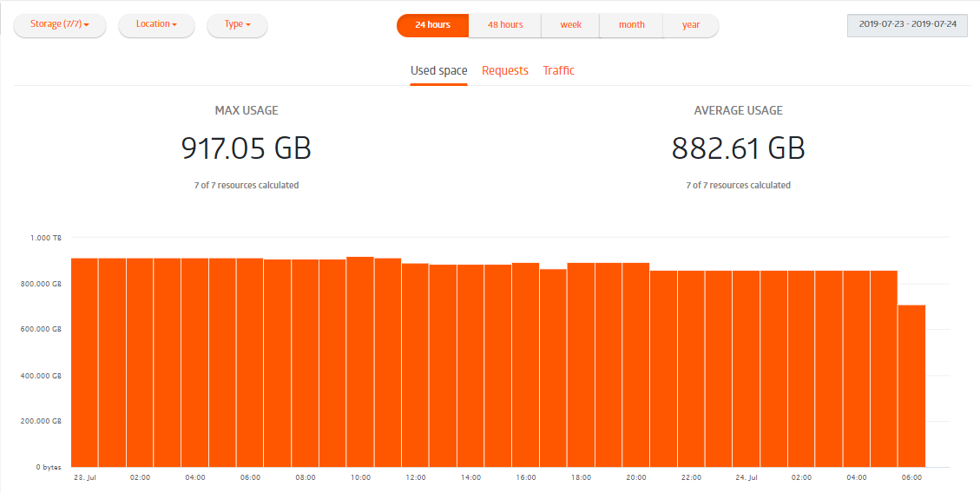Image resolution: width=980 pixels, height=493 pixels.
Task: Click the 917.05 GB max usage value
Action: tap(246, 148)
